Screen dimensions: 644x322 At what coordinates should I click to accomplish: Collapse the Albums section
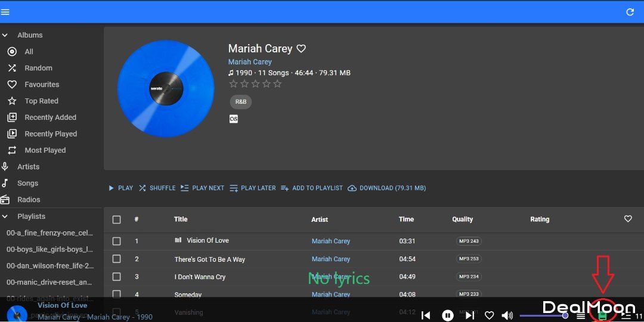pyautogui.click(x=5, y=35)
